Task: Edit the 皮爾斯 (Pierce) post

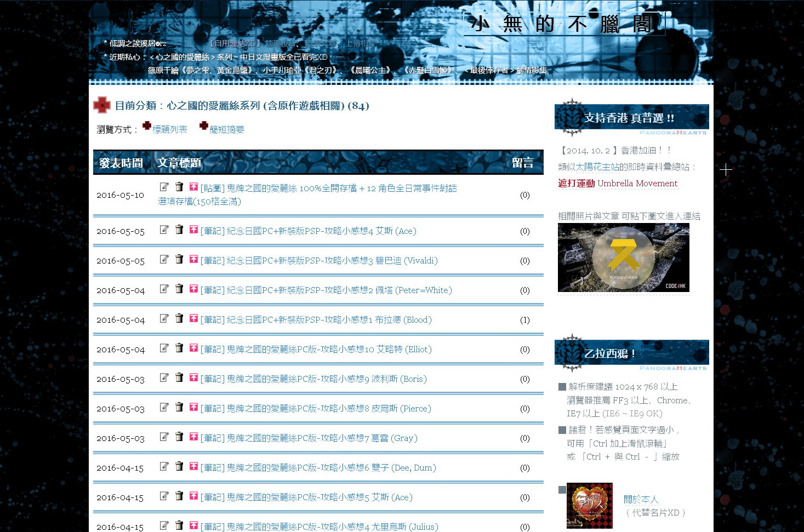Action: (164, 407)
